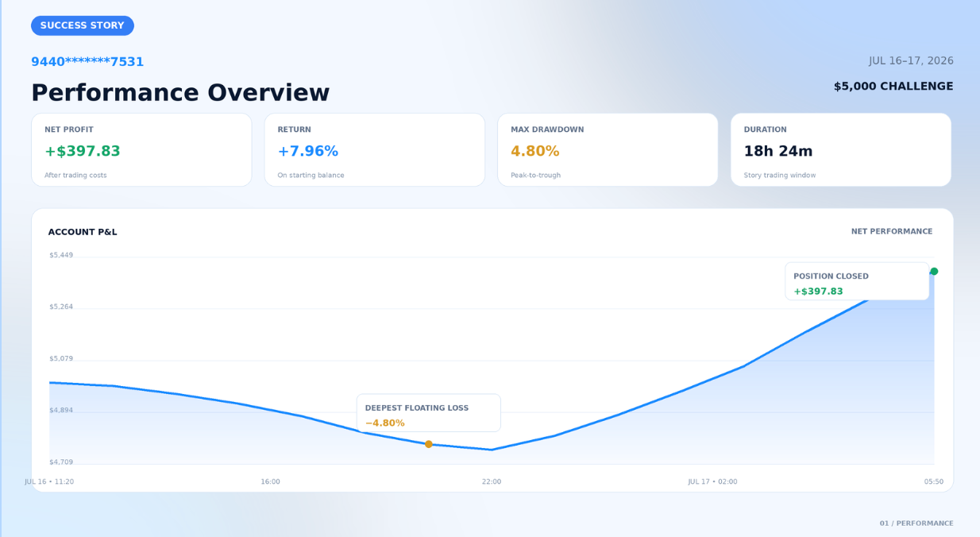Click the Performance Overview heading
The width and height of the screenshot is (980, 537).
click(180, 93)
